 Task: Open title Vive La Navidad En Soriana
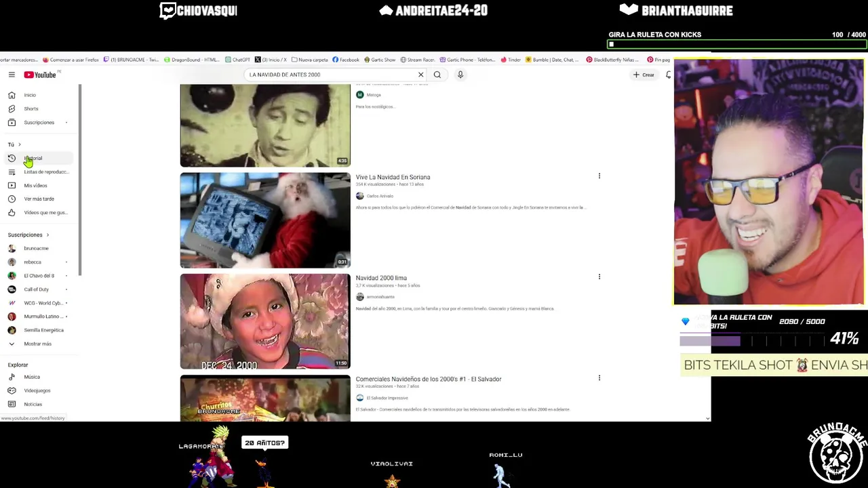[x=393, y=178]
